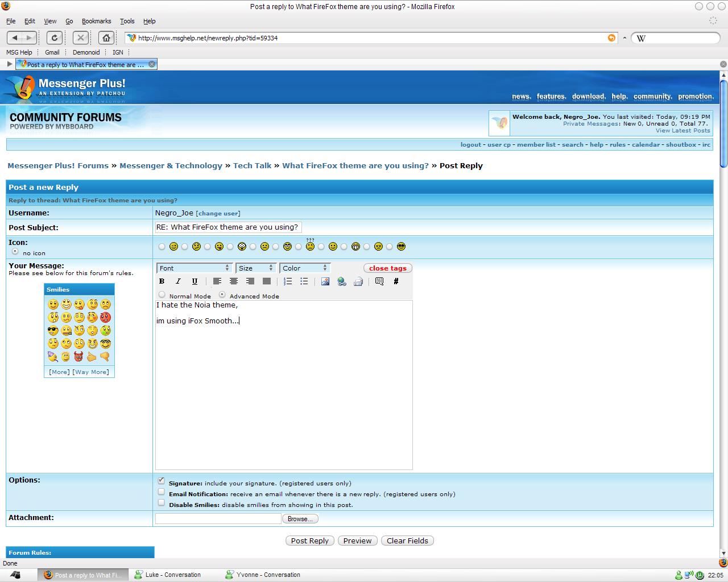Enable Email Notification for replies
728x582 pixels.
(162, 492)
